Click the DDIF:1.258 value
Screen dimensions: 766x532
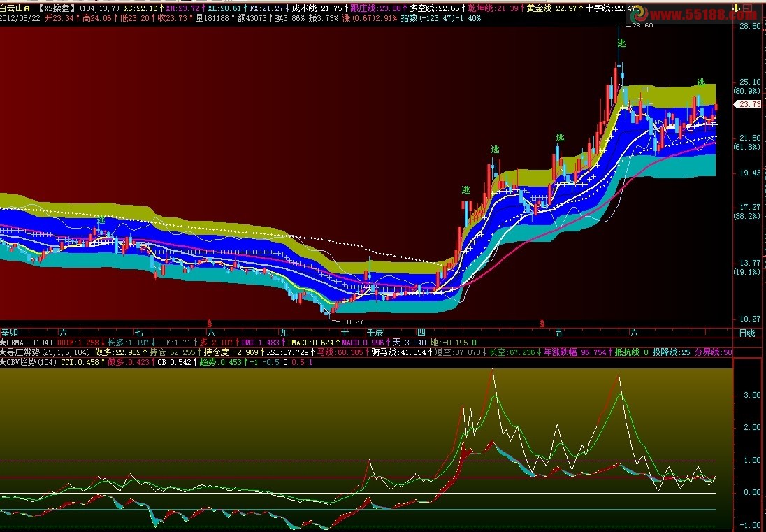[78, 343]
